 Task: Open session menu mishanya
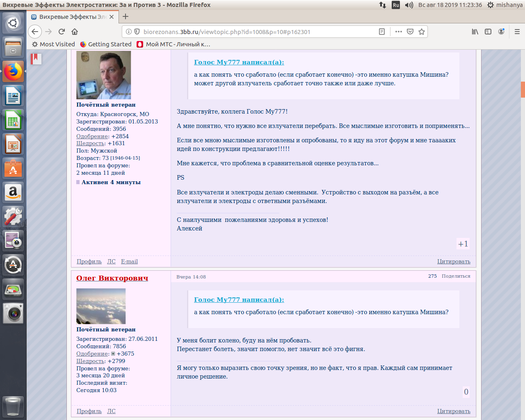pos(505,5)
